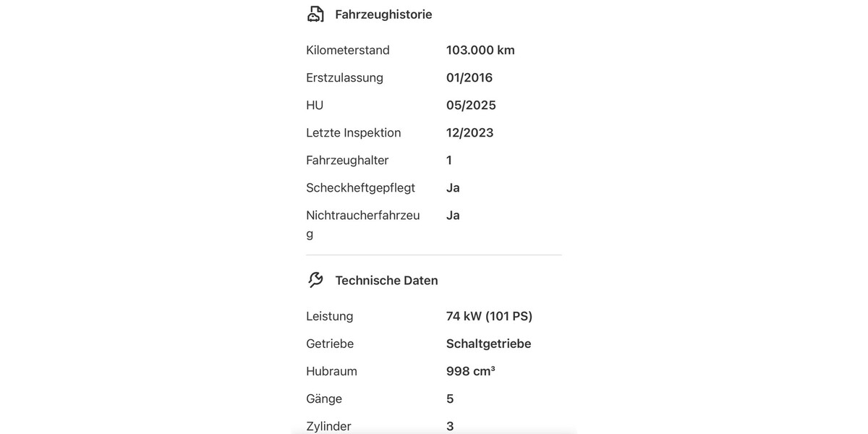Click the Fahrzeughistorie car document icon
The image size is (868, 434).
pyautogui.click(x=315, y=14)
